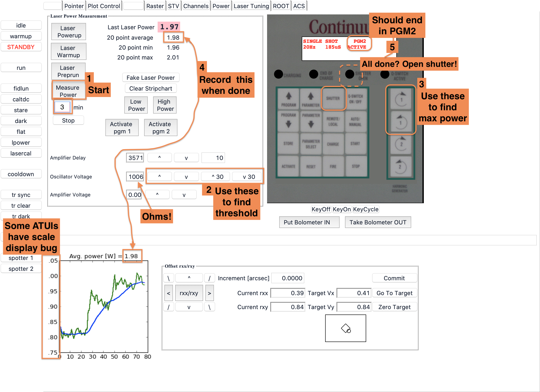The image size is (540, 392).
Task: Click the Laser Preprun button
Action: [69, 71]
